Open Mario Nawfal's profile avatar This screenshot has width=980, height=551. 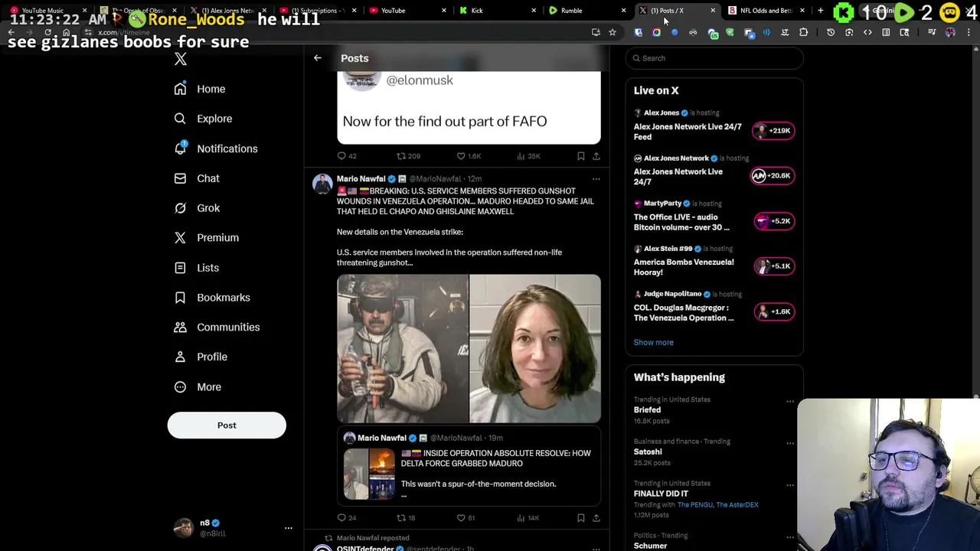[322, 184]
